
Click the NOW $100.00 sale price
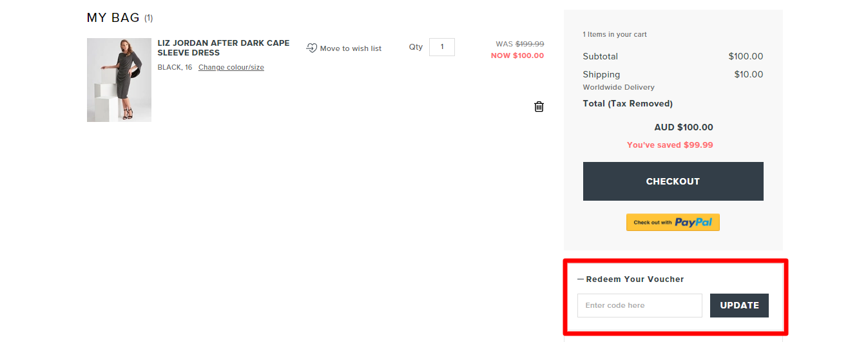(517, 55)
